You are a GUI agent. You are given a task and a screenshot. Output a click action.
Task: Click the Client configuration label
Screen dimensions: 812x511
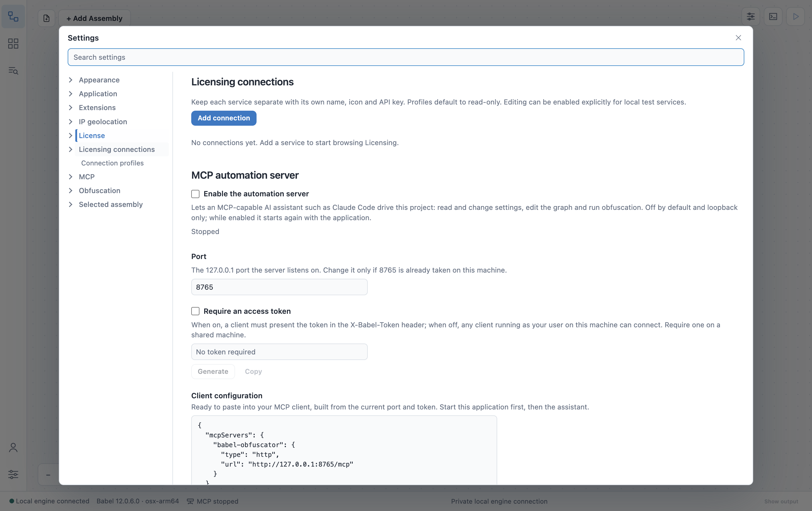(227, 396)
